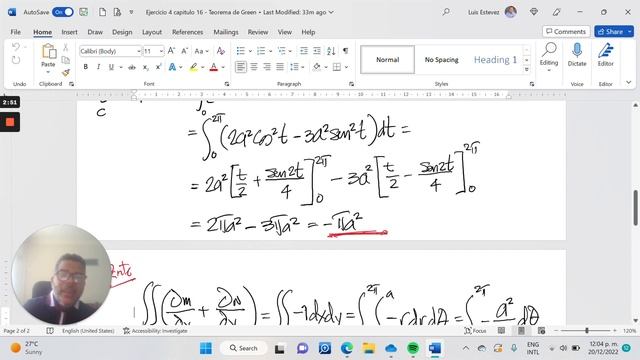Click the Share button
Viewport: 640px width, 360px height.
[610, 31]
